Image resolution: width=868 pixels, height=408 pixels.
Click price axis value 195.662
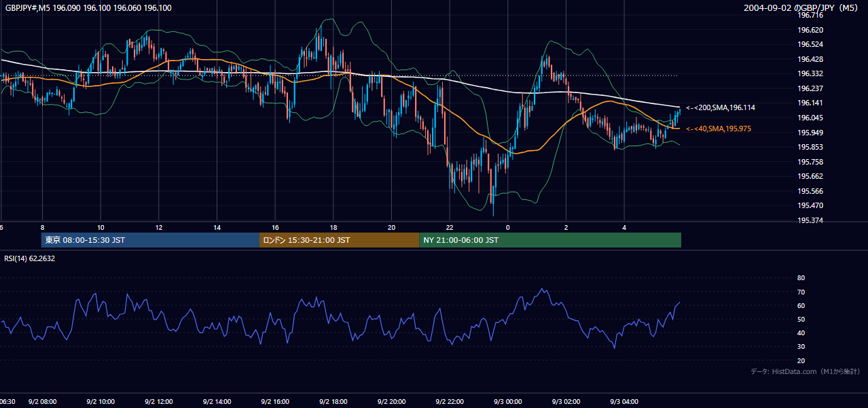tap(810, 176)
